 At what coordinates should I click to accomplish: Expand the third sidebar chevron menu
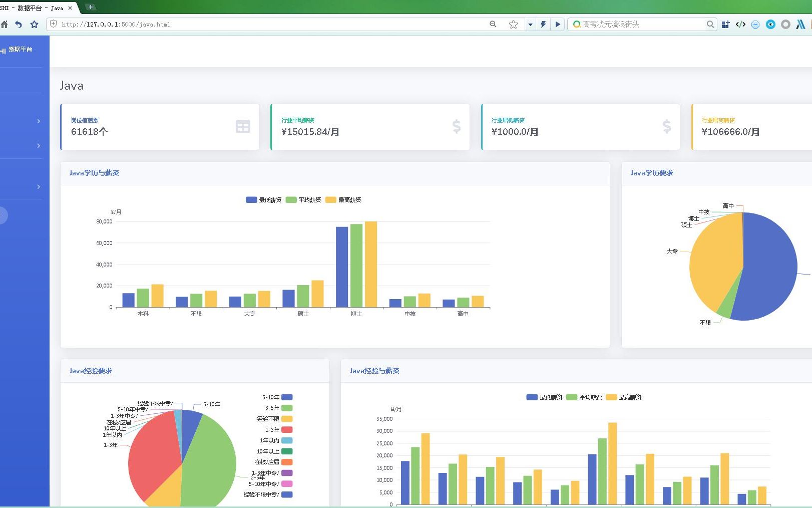39,187
